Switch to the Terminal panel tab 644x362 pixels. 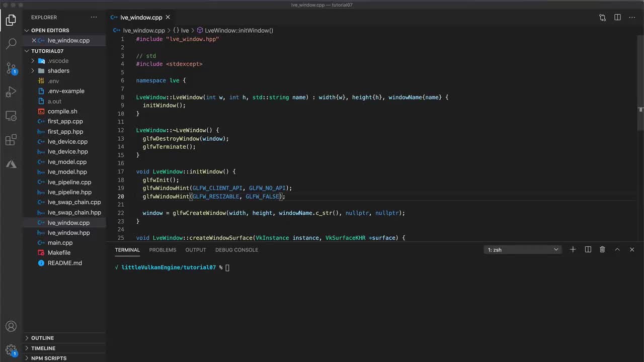click(x=127, y=250)
